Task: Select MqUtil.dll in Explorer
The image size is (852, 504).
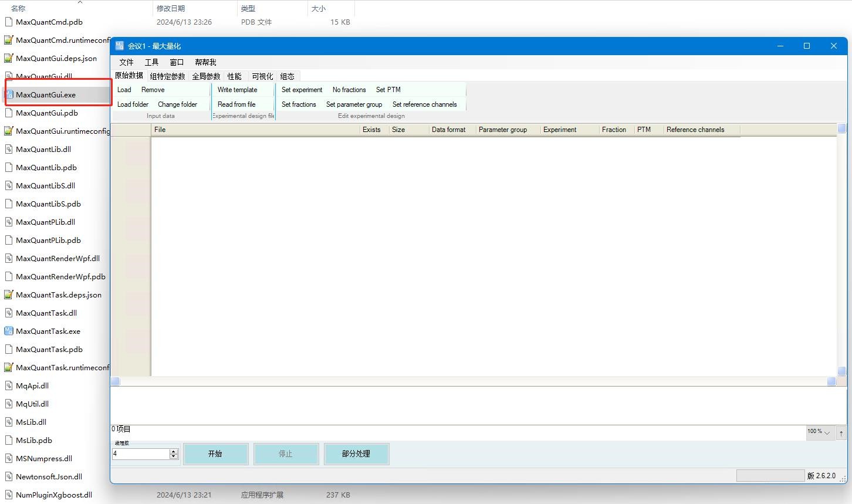Action: (32, 404)
